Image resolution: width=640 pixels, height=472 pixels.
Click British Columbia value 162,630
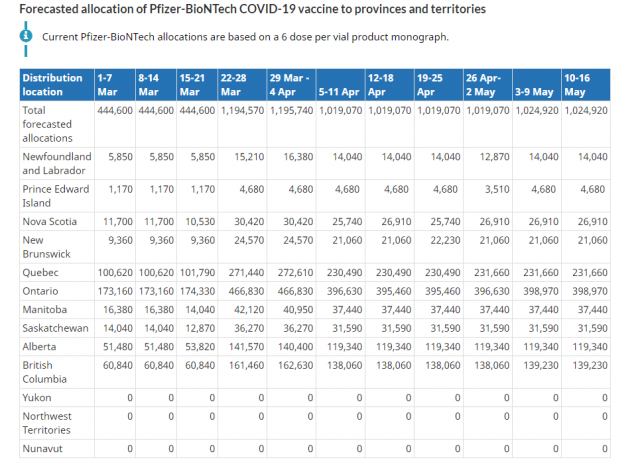[x=296, y=365]
